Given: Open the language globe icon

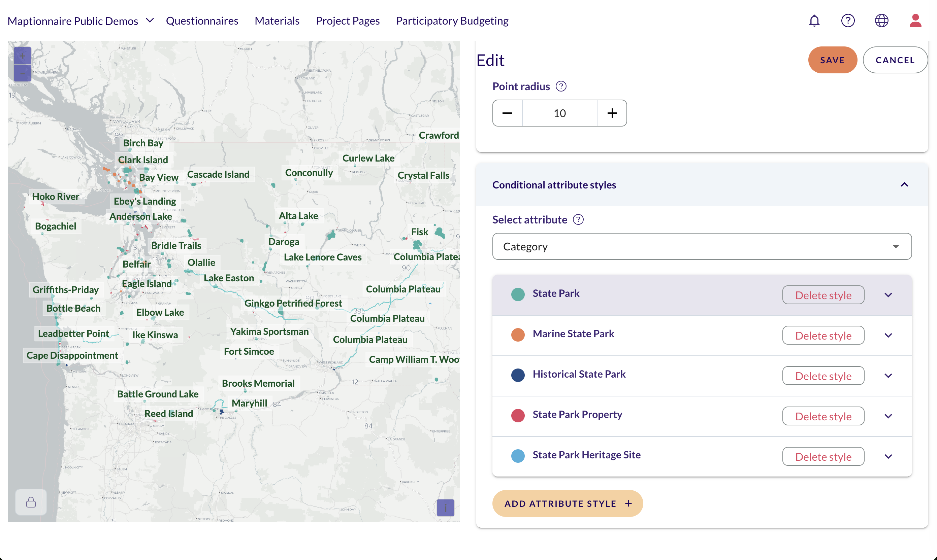Looking at the screenshot, I should (881, 21).
